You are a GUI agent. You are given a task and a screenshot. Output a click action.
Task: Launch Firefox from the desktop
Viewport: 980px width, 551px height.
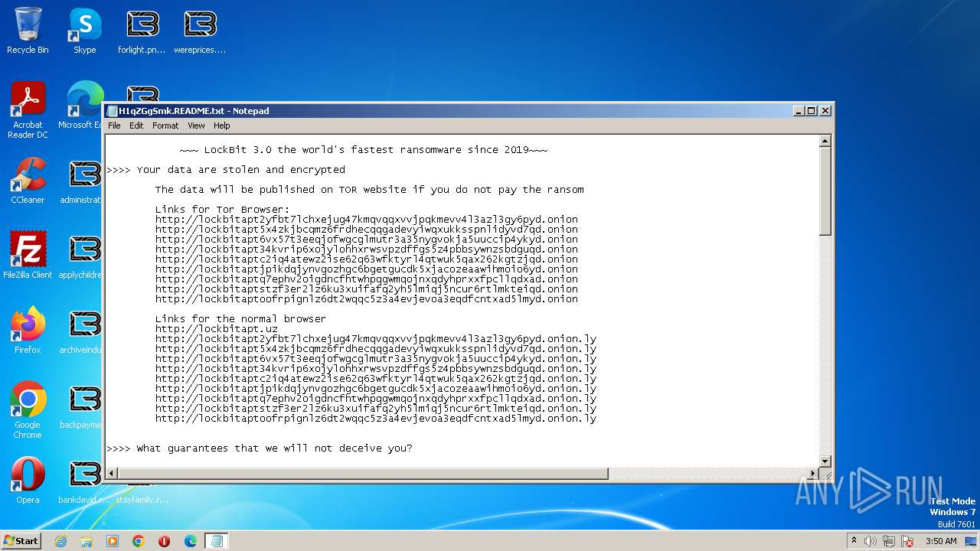[28, 331]
